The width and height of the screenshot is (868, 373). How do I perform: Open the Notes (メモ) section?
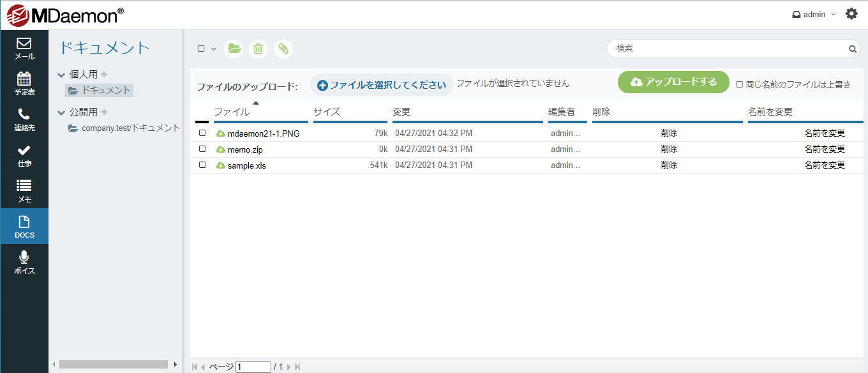24,191
